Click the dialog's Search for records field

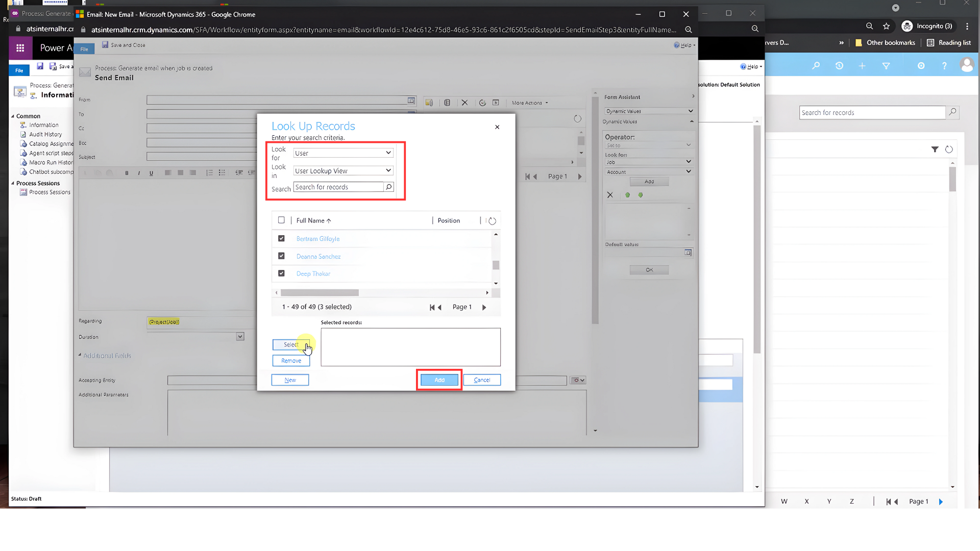338,187
